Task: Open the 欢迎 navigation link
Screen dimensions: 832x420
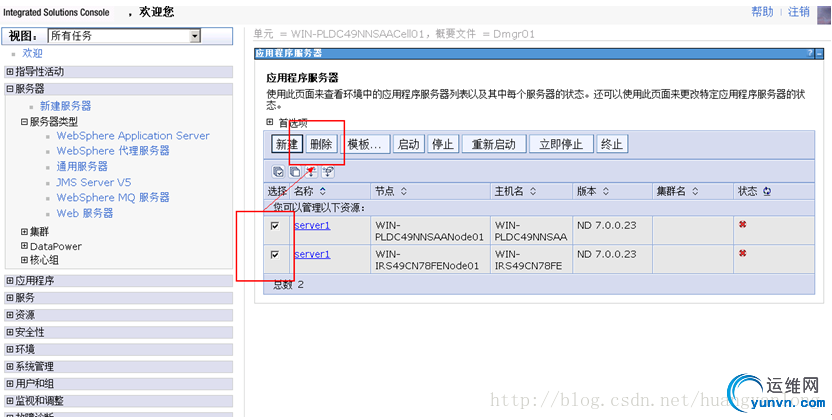Action: coord(32,53)
